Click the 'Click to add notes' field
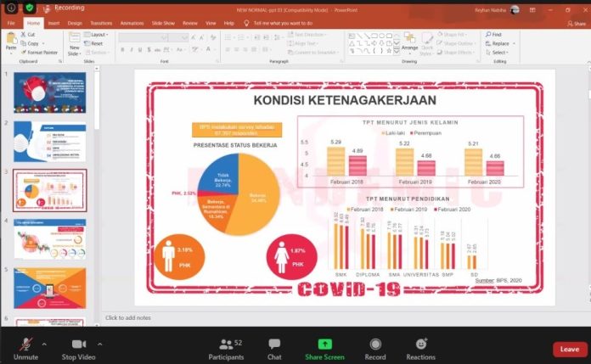The width and height of the screenshot is (591, 364). (127, 317)
